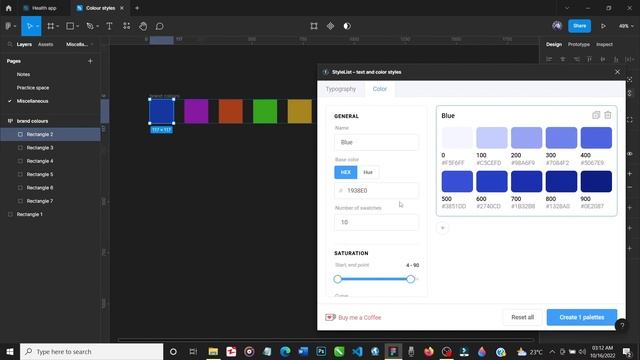Select Hue base color mode

(x=368, y=172)
